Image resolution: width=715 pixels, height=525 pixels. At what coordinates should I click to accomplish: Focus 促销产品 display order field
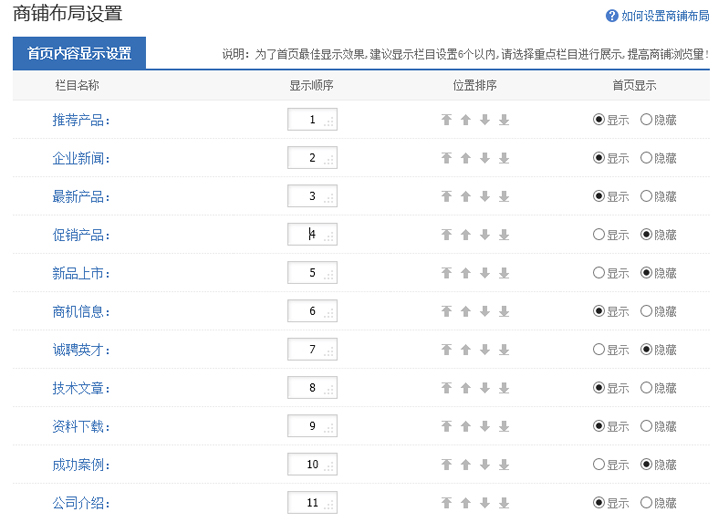[x=312, y=234]
